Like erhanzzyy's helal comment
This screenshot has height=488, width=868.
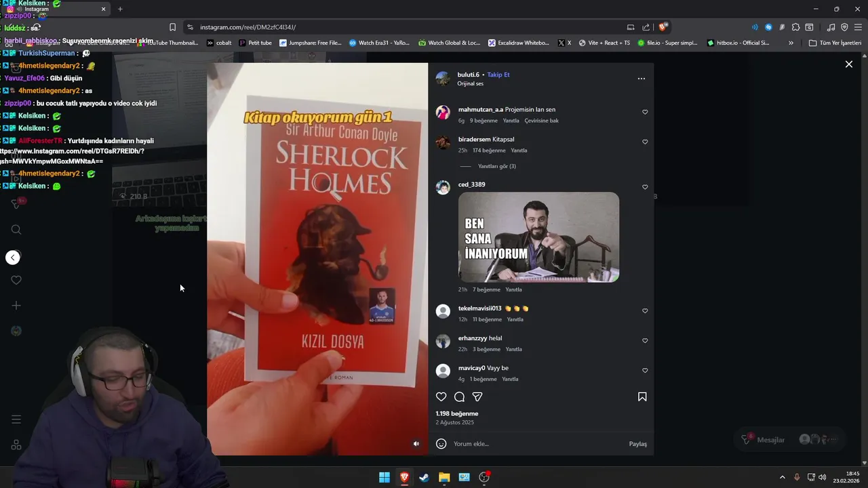coord(645,341)
